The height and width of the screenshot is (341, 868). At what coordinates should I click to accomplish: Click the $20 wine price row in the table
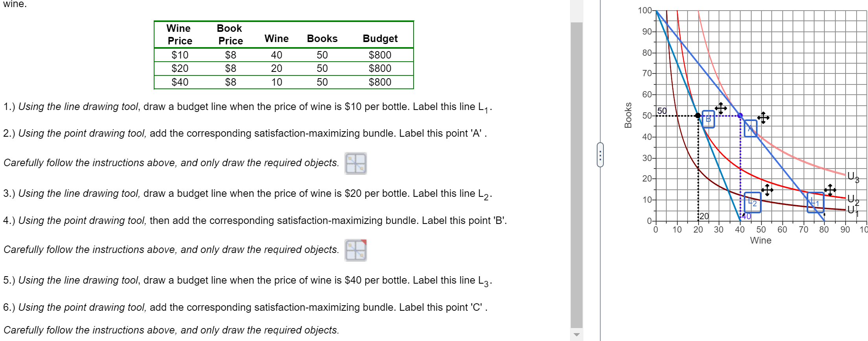pyautogui.click(x=179, y=68)
